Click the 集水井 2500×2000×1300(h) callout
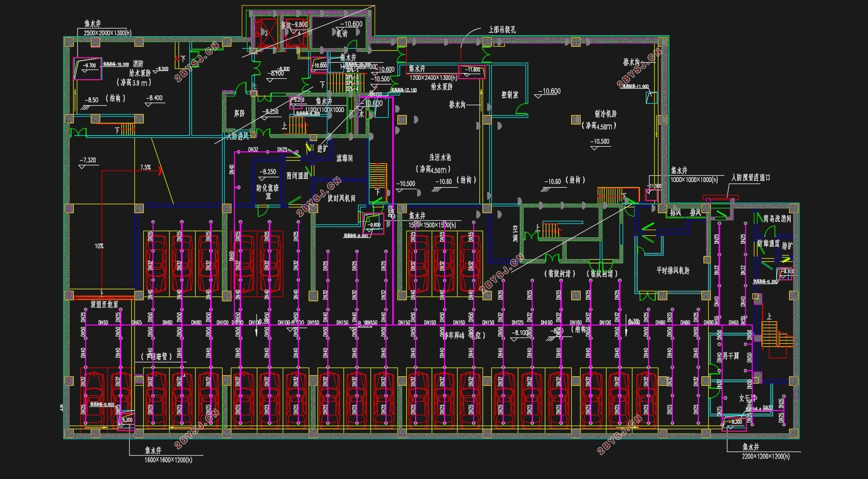This screenshot has height=479, width=868. [x=104, y=29]
